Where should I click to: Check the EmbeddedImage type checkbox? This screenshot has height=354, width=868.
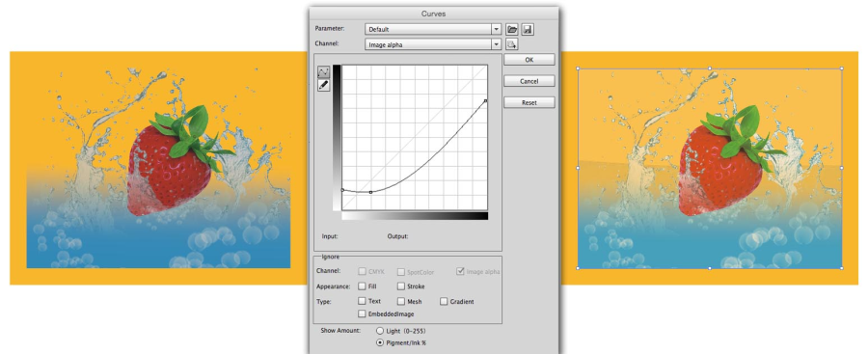point(362,313)
